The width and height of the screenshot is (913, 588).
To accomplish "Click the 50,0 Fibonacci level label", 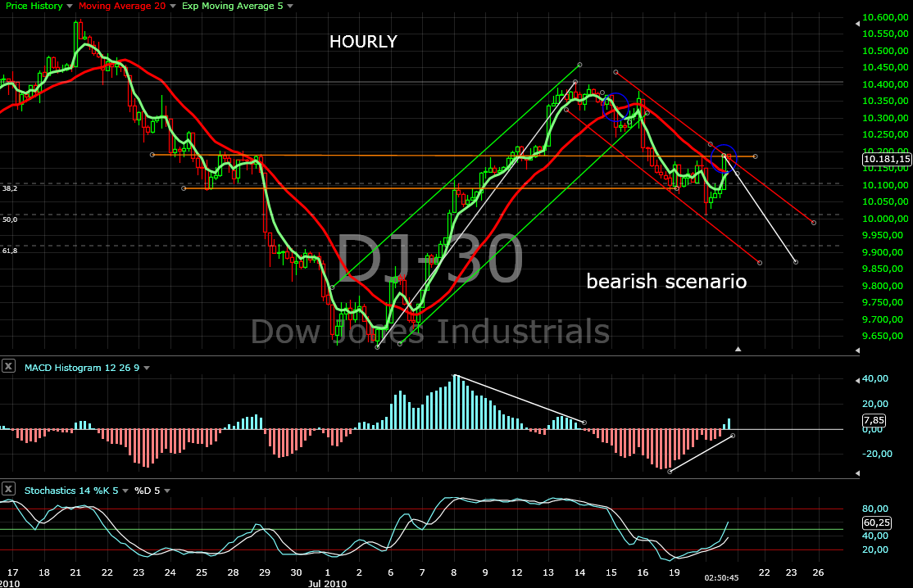I will [10, 219].
